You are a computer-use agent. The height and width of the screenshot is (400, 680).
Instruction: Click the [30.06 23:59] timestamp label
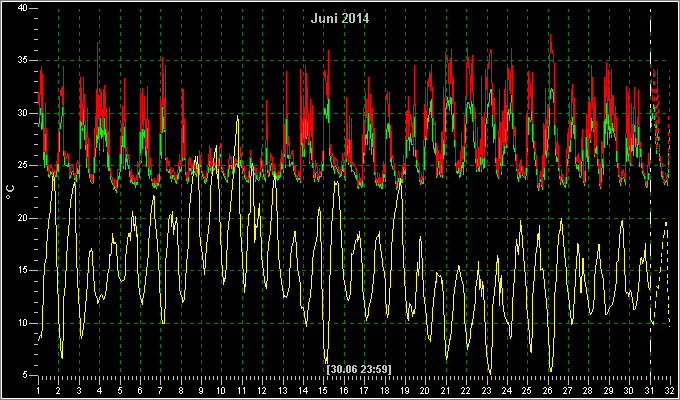click(x=359, y=369)
